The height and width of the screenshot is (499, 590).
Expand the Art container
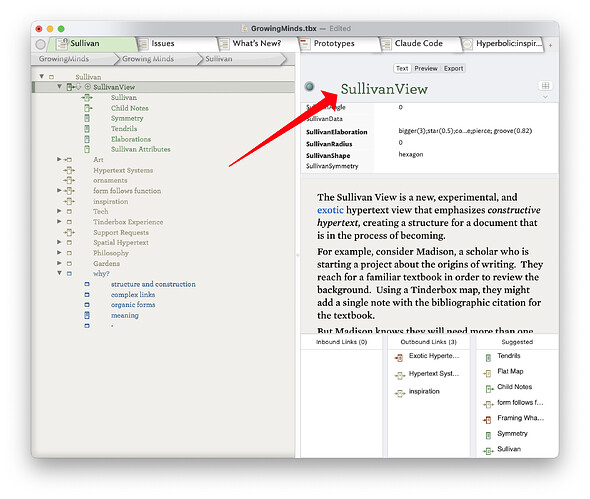tap(59, 159)
